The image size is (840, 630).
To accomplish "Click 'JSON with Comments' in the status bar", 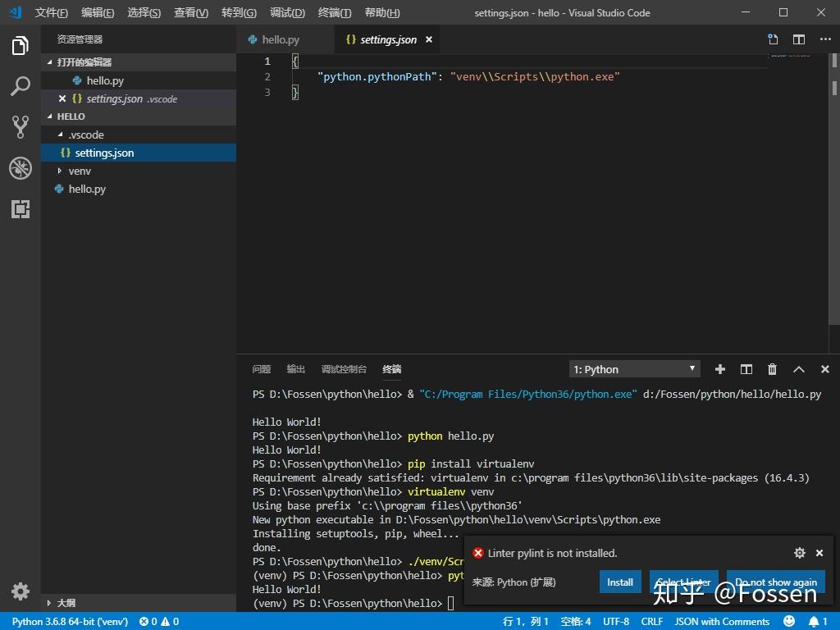I will [721, 621].
